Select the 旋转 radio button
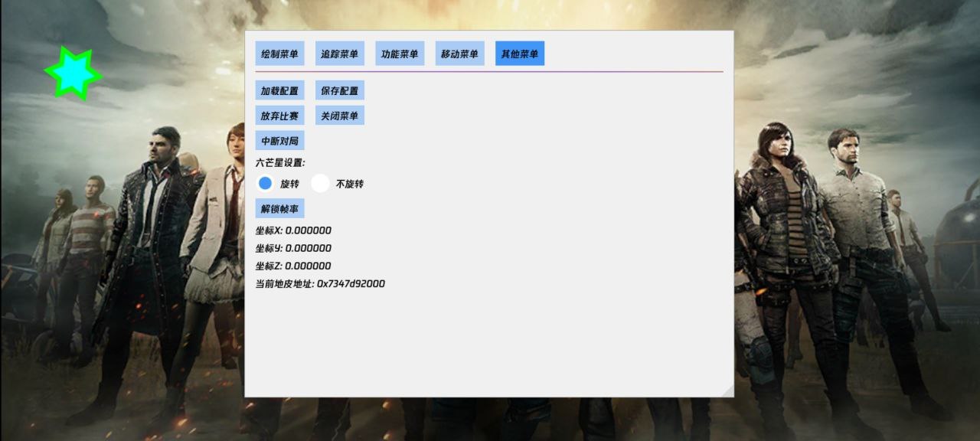Viewport: 980px width, 441px height. coord(266,184)
